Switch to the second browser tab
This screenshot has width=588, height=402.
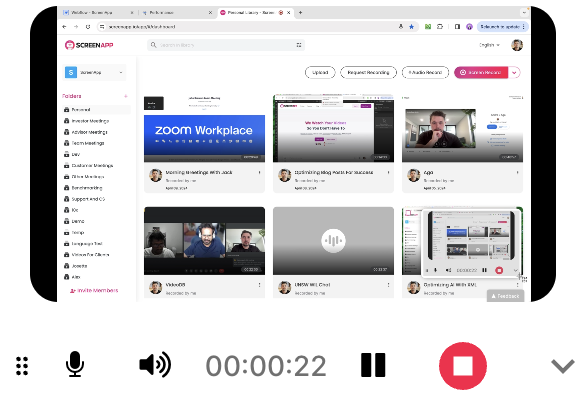pos(176,12)
